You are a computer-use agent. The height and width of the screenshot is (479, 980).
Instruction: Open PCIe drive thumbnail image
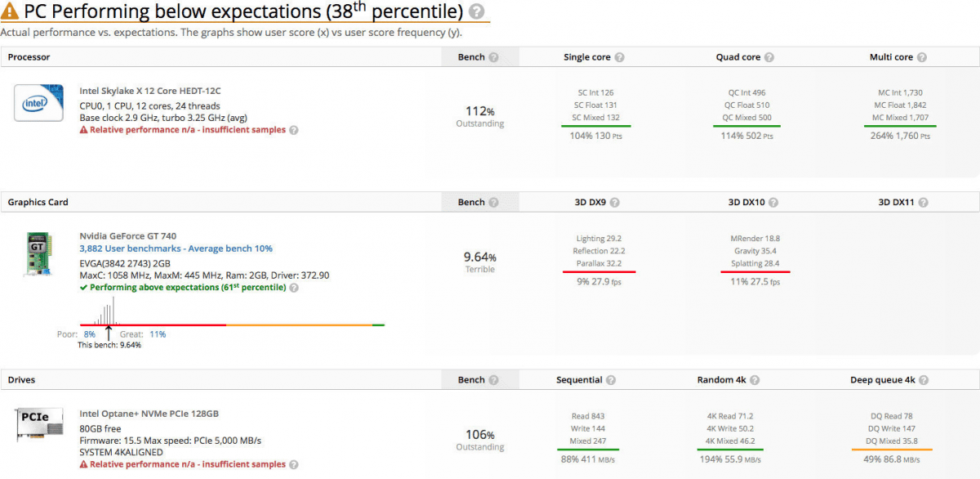point(38,427)
